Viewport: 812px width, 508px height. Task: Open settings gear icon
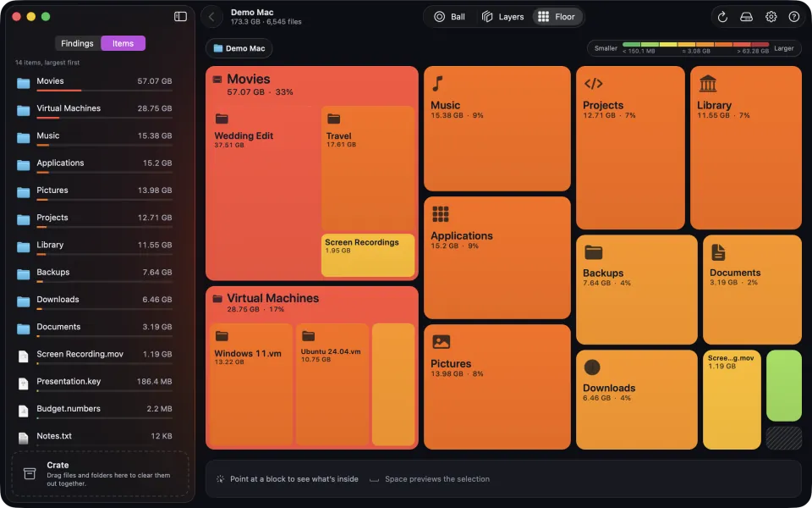(x=771, y=17)
